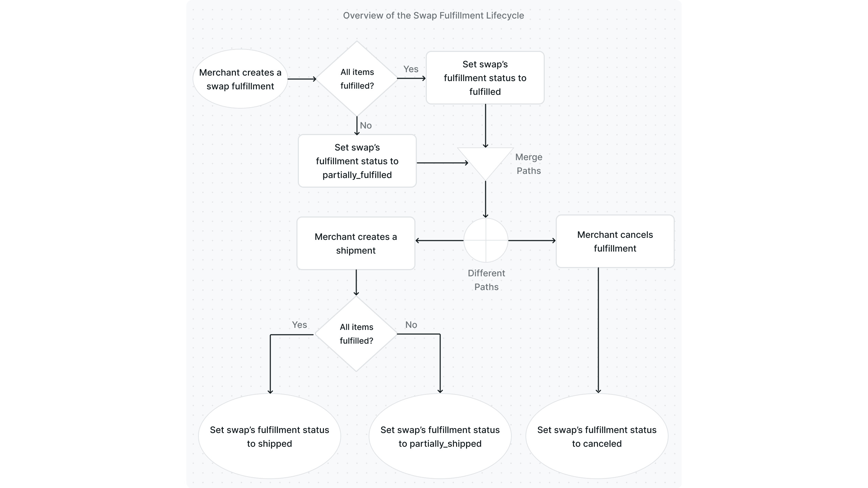Click the 'Overview of the Swap Fulfillment Lifecycle' diagram title
This screenshot has width=868, height=488.
tap(433, 16)
